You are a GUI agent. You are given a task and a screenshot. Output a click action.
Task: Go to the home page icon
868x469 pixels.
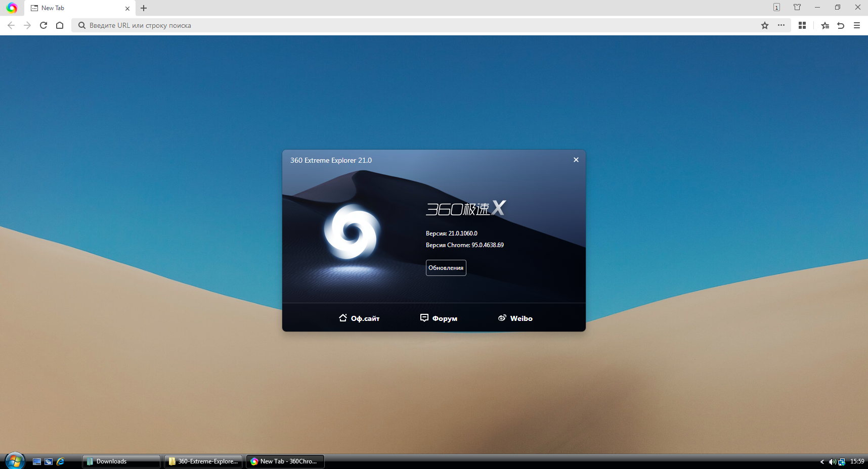[x=60, y=25]
